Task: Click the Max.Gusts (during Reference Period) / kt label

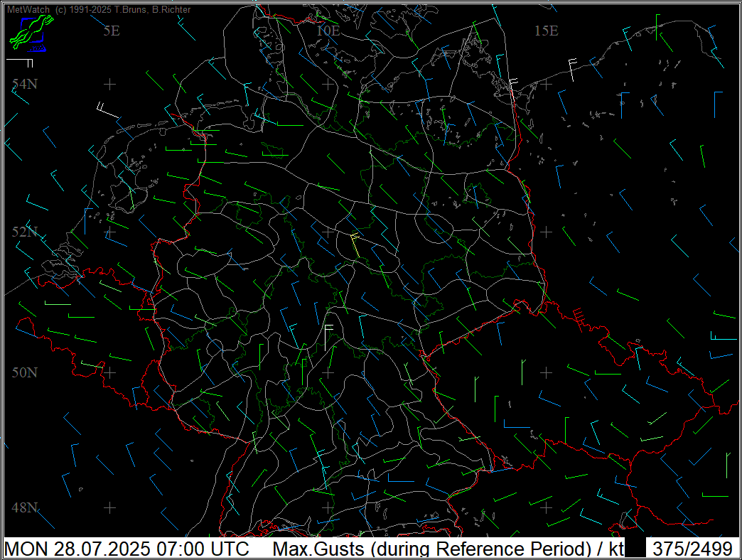Action: pyautogui.click(x=448, y=549)
